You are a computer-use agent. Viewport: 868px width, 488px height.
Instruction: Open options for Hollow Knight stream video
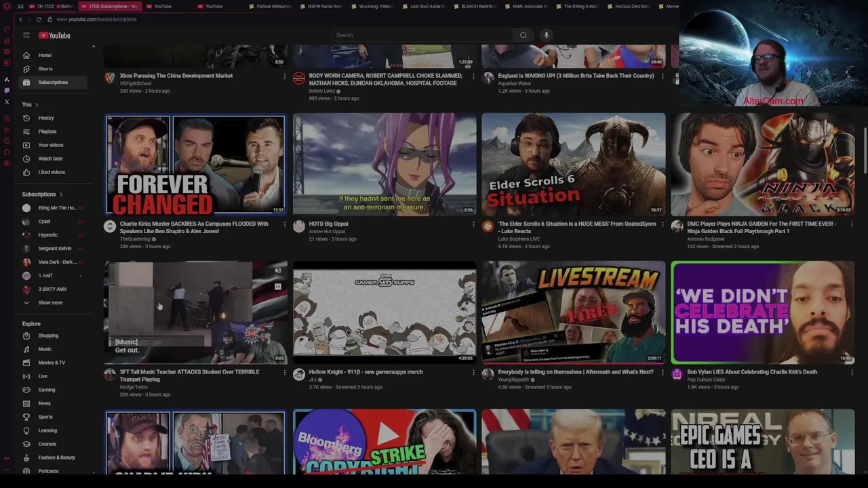click(473, 372)
